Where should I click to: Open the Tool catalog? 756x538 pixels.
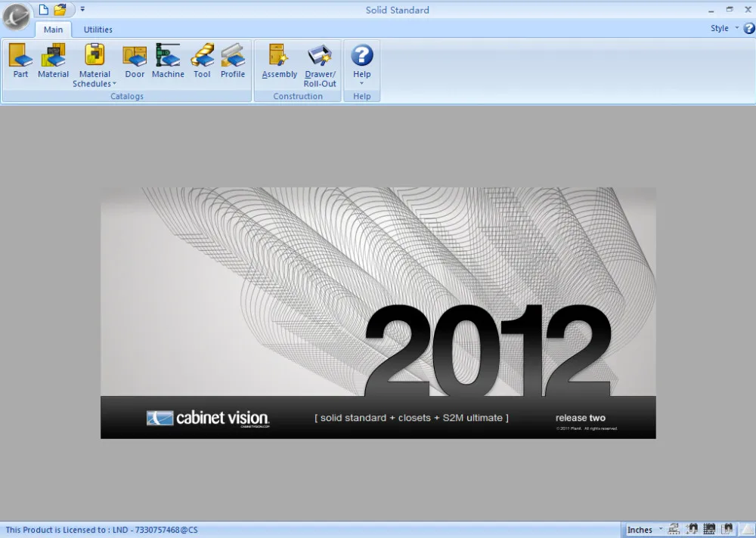coord(202,60)
